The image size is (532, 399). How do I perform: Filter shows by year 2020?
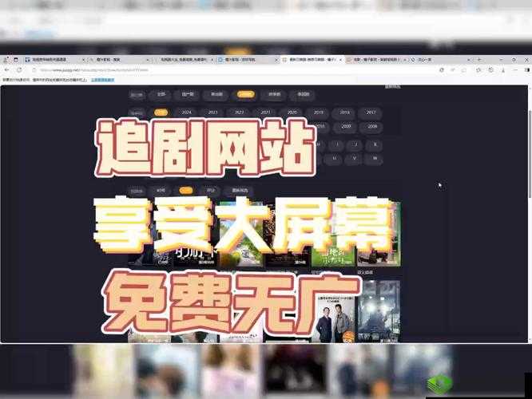[x=292, y=113]
